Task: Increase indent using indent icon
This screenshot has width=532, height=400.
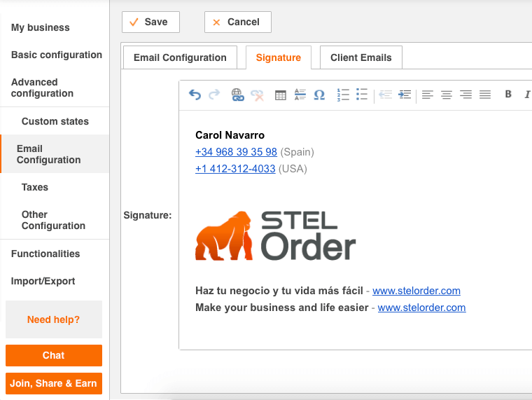Action: point(405,95)
